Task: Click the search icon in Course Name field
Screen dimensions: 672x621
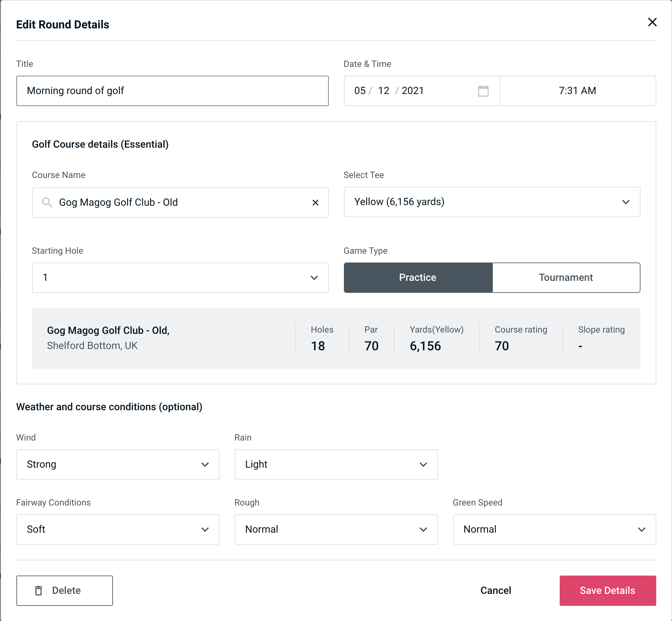Action: [47, 202]
